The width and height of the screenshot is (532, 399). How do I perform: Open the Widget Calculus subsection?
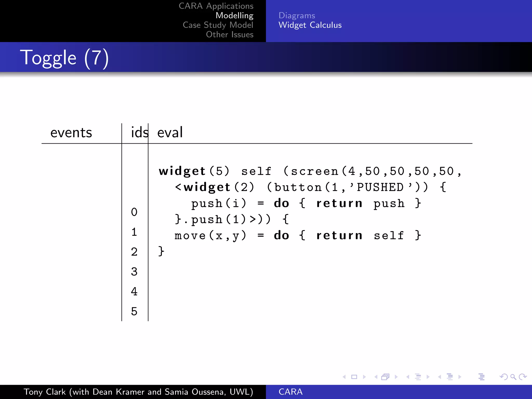coord(310,25)
